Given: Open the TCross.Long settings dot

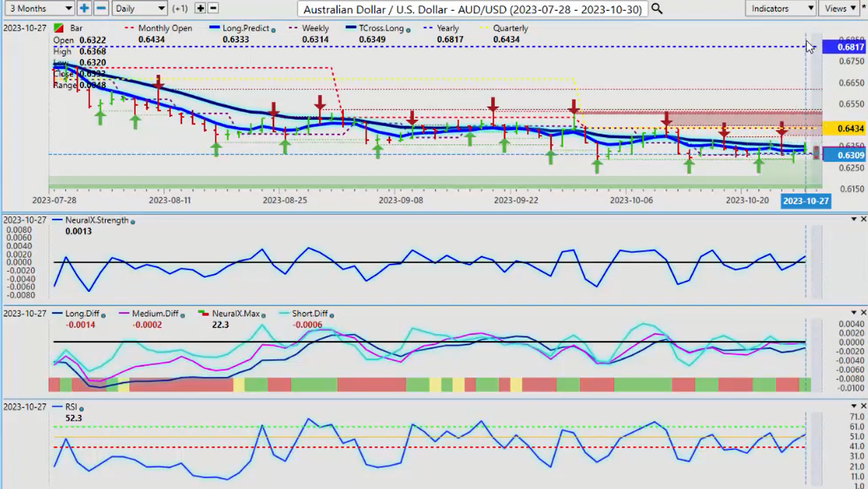Looking at the screenshot, I should pyautogui.click(x=407, y=29).
